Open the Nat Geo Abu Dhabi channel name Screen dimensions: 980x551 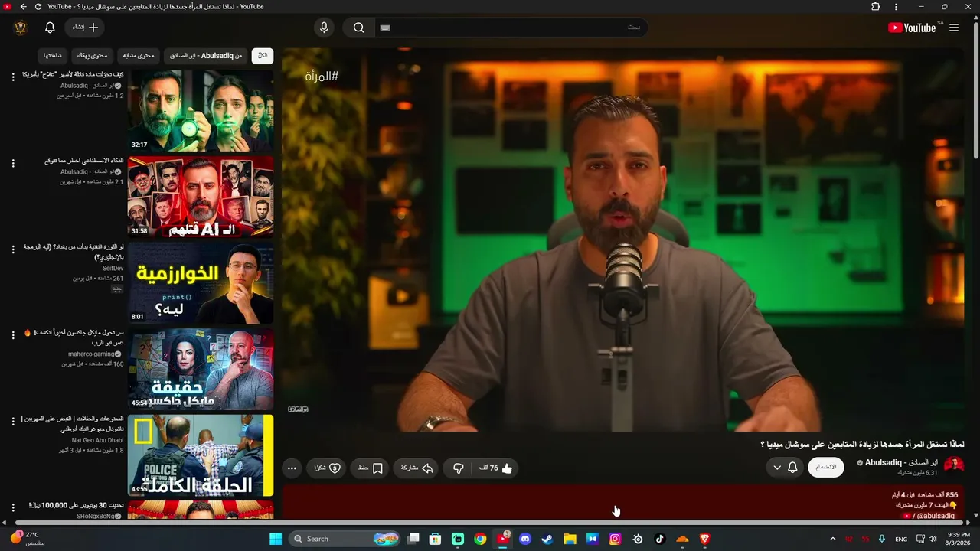coord(98,440)
